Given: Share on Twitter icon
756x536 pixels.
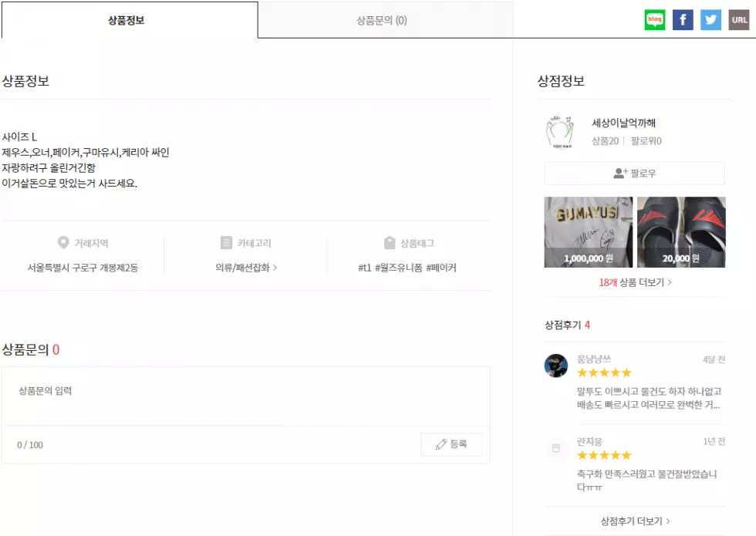Looking at the screenshot, I should [x=710, y=20].
